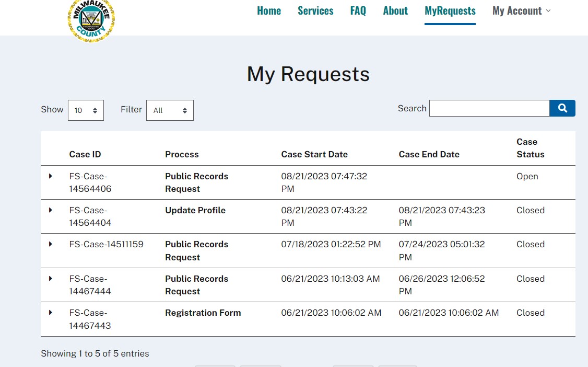Click the Milwaukee County logo
588x367 pixels.
click(x=91, y=20)
